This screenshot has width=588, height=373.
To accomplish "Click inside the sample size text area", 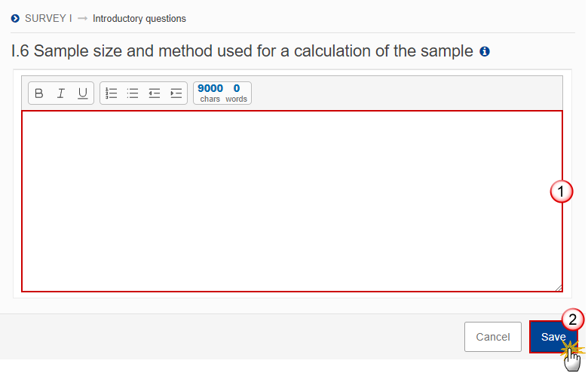I will point(292,201).
